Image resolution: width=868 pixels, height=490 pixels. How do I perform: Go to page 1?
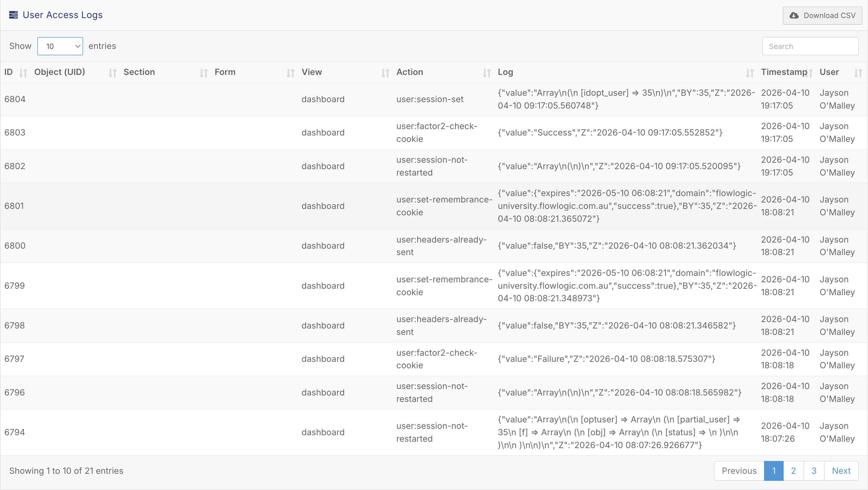coord(774,471)
